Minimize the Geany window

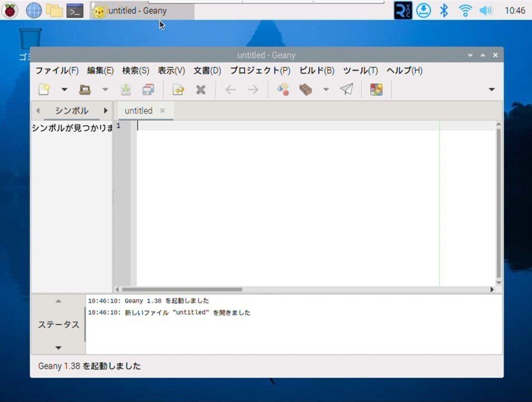471,55
